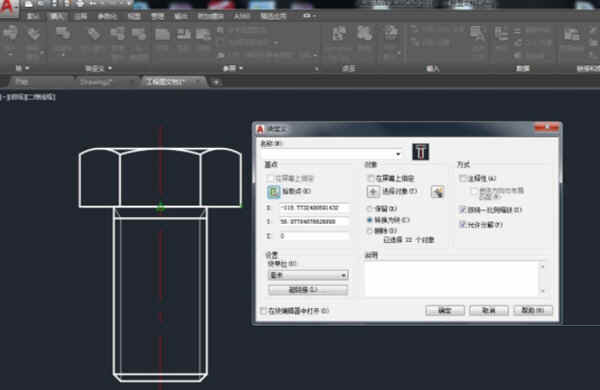Click the 超链接(L) button
The image size is (600, 390).
point(308,290)
